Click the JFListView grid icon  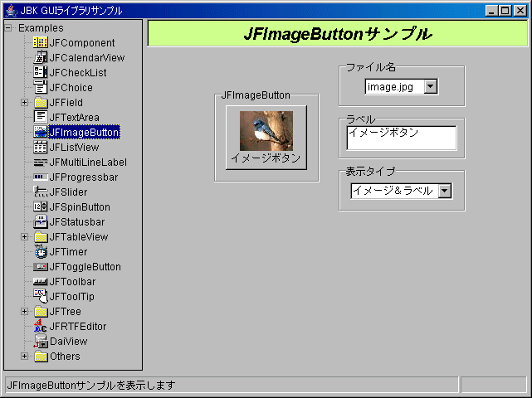coord(41,147)
